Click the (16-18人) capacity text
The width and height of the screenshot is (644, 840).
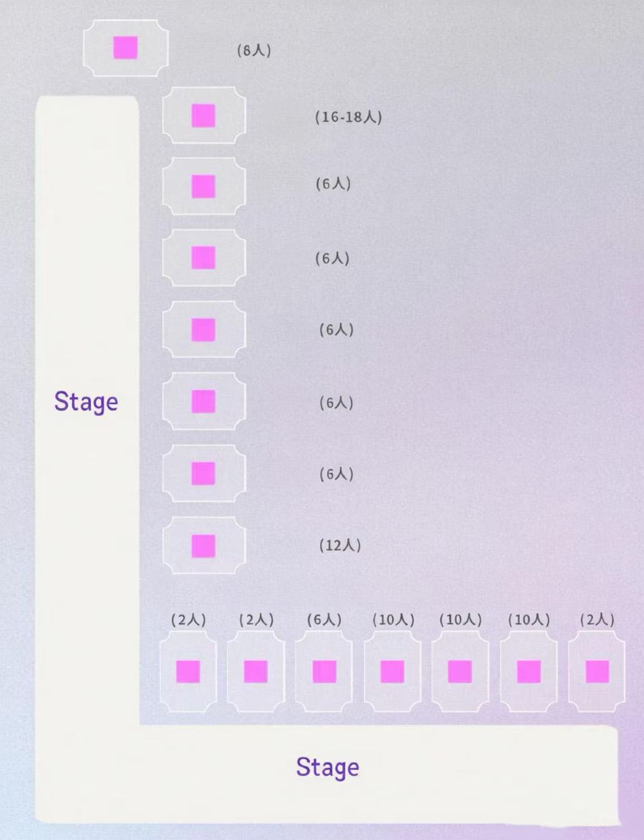pos(348,117)
